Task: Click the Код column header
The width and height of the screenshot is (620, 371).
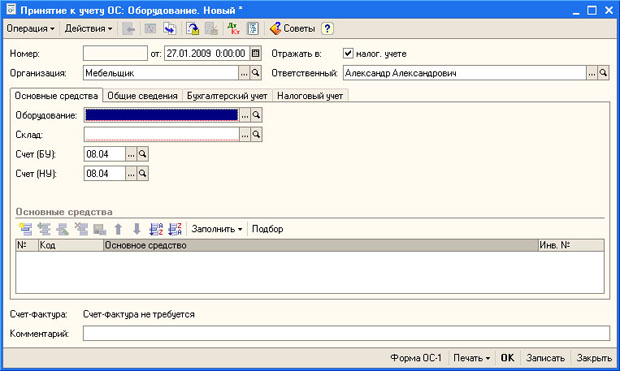Action: click(x=71, y=245)
